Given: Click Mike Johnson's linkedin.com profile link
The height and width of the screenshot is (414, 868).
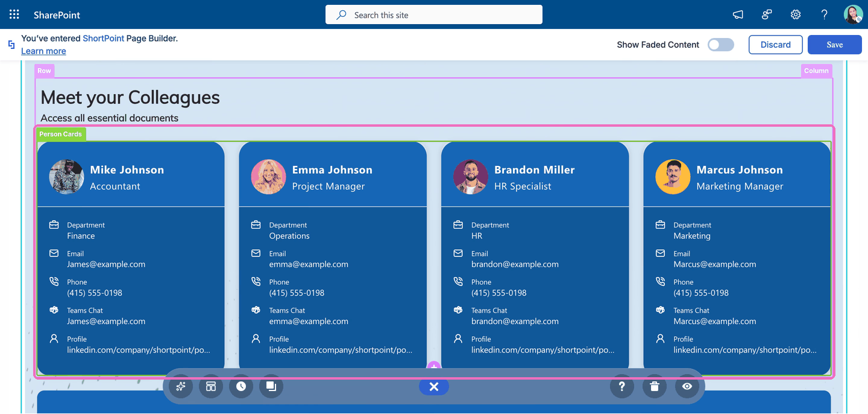Looking at the screenshot, I should (x=138, y=349).
